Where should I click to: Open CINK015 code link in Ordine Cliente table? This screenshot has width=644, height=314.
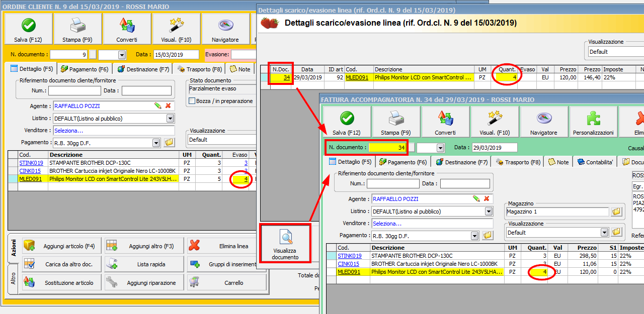[30, 171]
